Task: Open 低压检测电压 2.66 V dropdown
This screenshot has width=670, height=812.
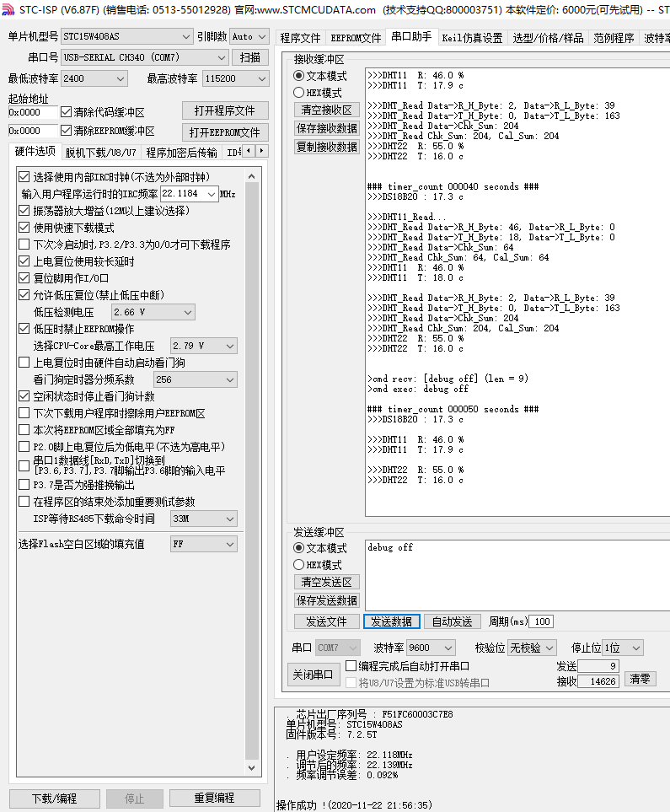Action: point(153,312)
